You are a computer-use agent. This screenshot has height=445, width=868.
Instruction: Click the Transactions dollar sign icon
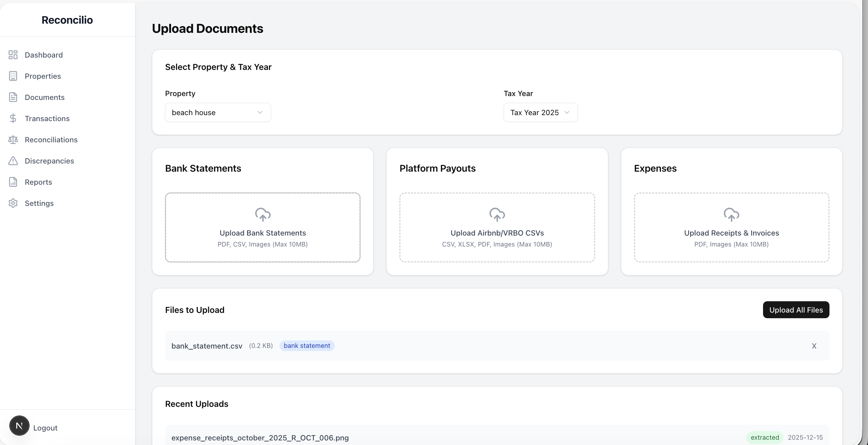tap(13, 118)
